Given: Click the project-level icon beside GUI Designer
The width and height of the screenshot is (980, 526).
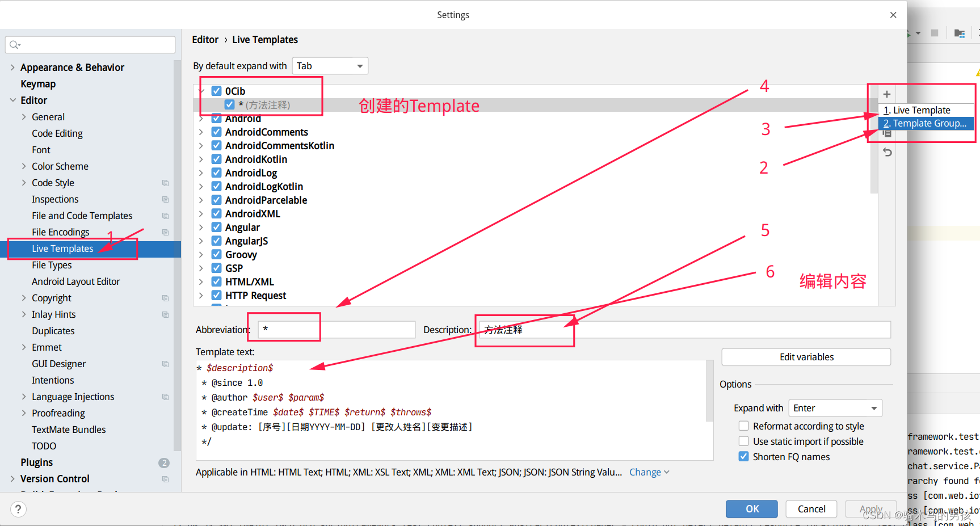Looking at the screenshot, I should 165,364.
